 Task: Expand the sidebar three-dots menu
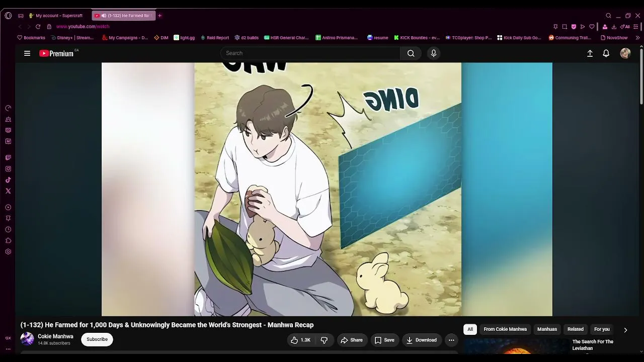(8, 349)
